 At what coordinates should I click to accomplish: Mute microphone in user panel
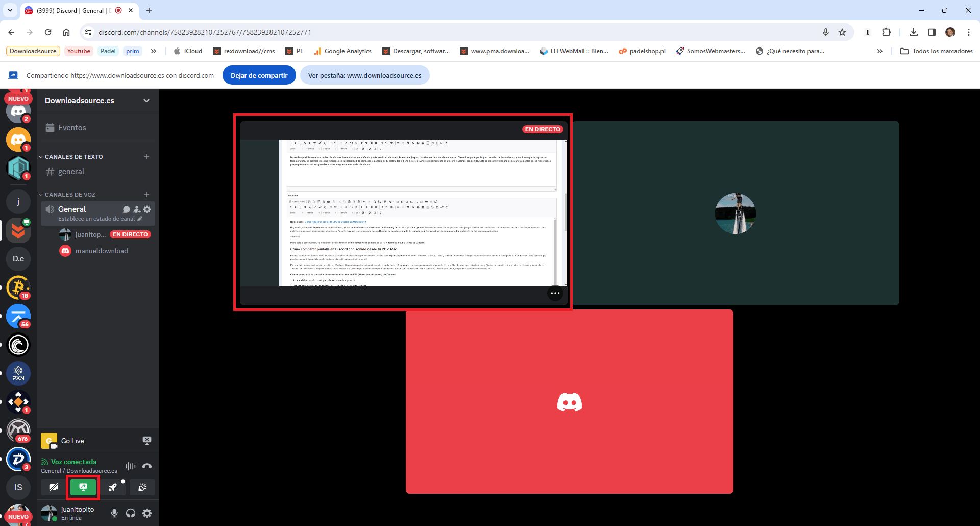coord(114,513)
